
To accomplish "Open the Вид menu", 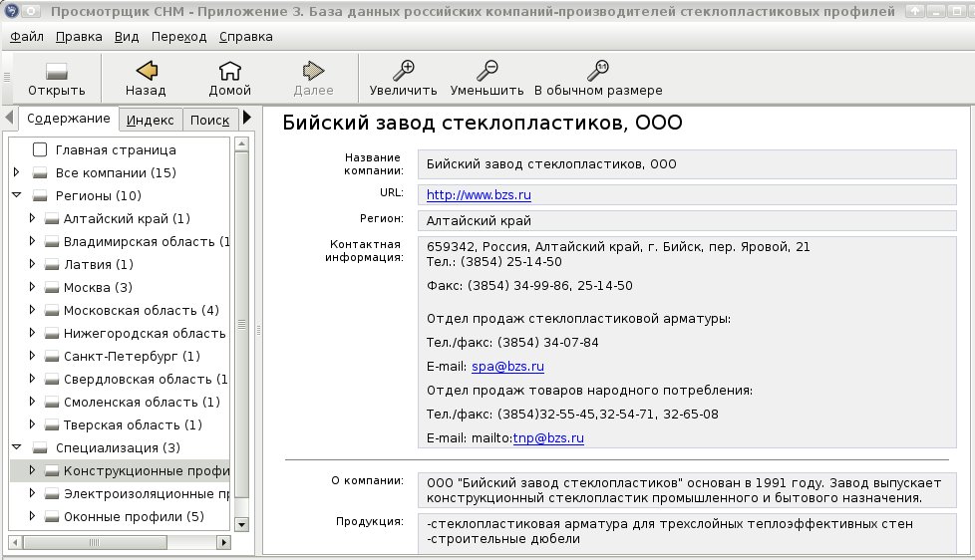I will click(x=127, y=37).
